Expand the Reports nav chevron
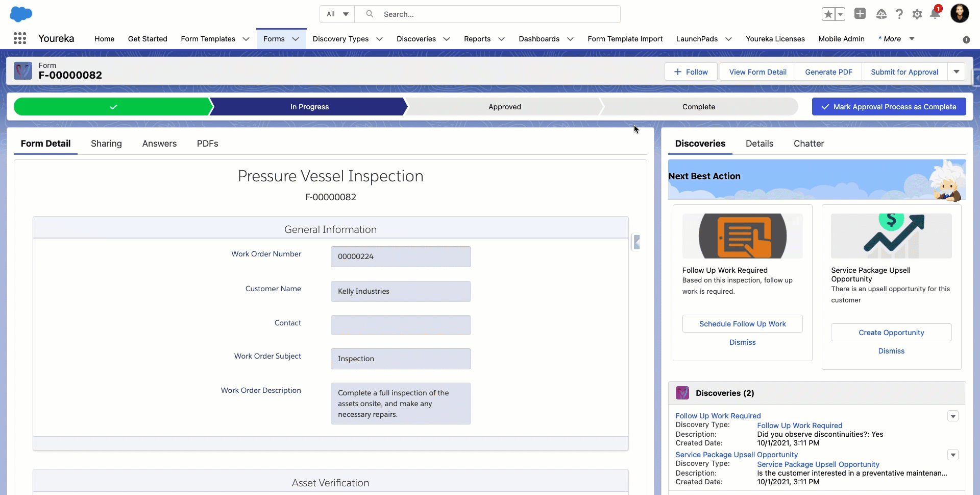 (x=501, y=39)
